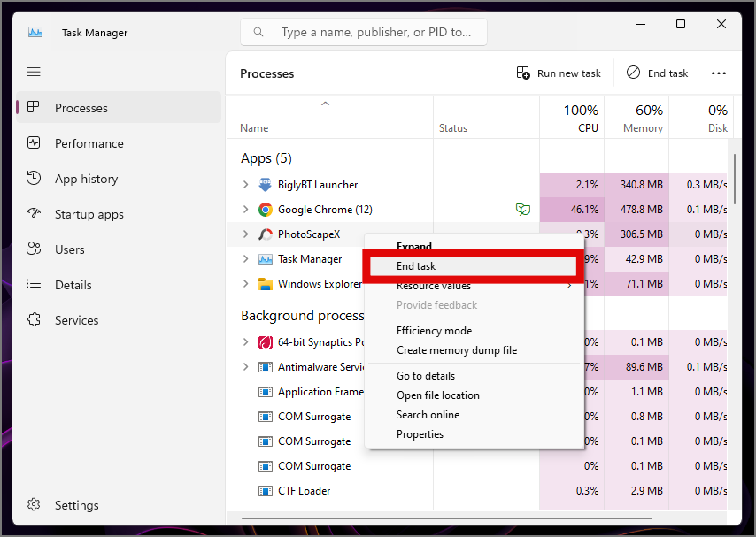Choose Create memory dump file

tap(473, 350)
